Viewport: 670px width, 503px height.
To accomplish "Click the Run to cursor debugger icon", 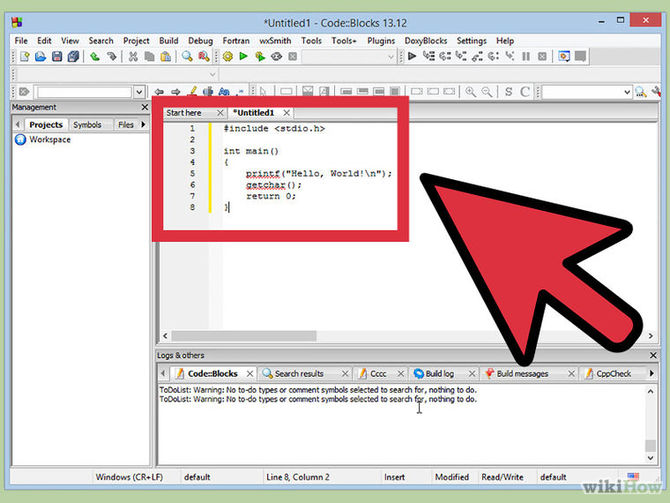I will point(429,56).
